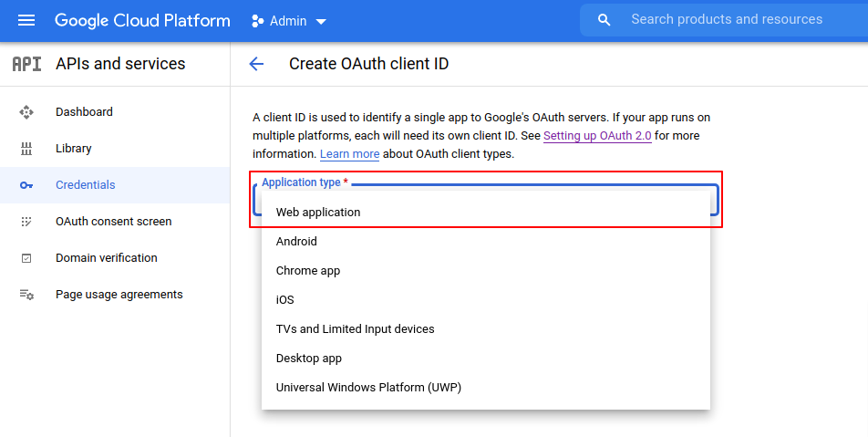Select TVs and Limited Input devices

coord(355,329)
